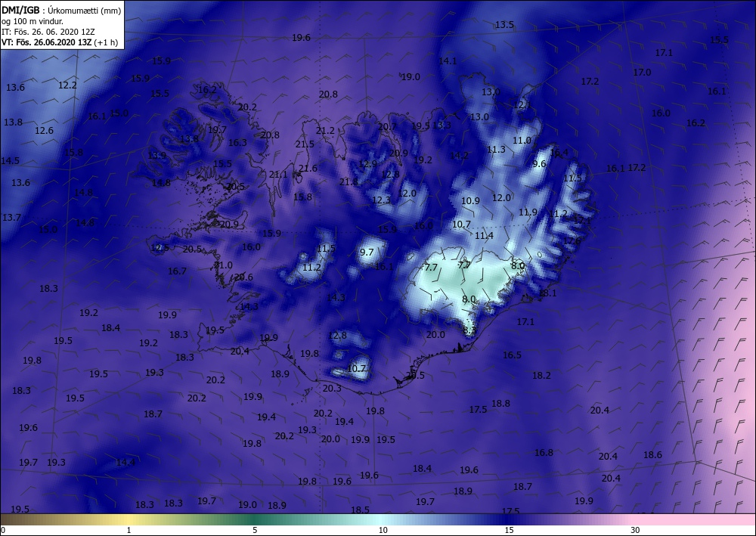Click the color scale label '10'

(x=383, y=530)
